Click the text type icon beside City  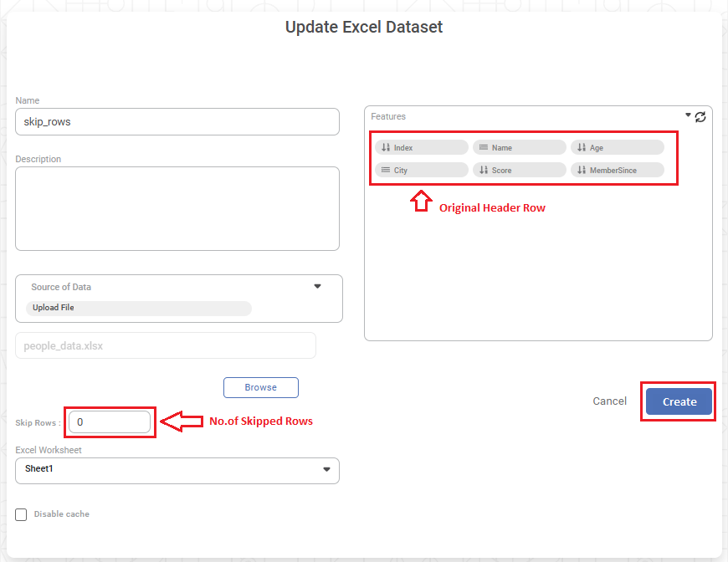[386, 171]
